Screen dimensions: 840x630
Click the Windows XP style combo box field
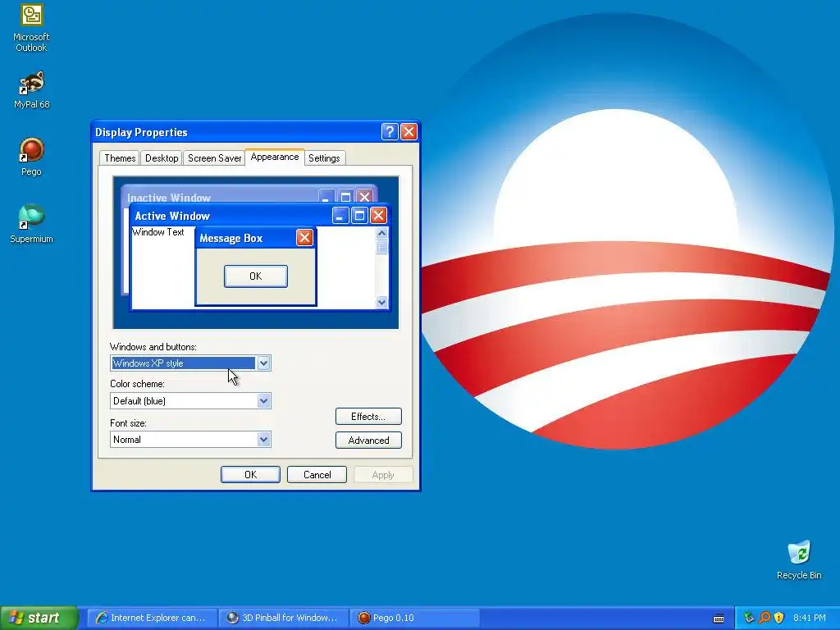[190, 363]
